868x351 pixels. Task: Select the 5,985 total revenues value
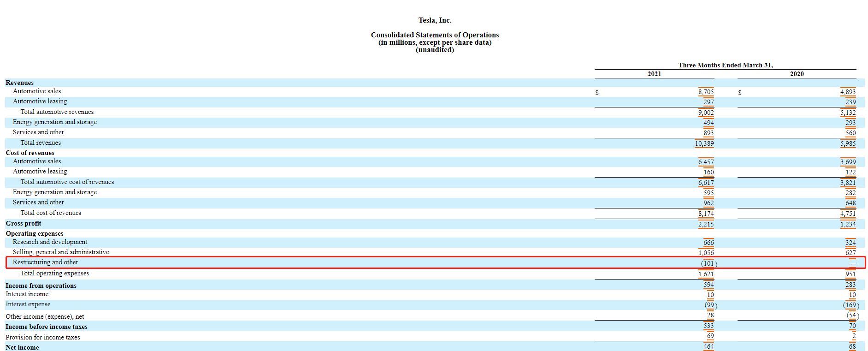click(848, 143)
